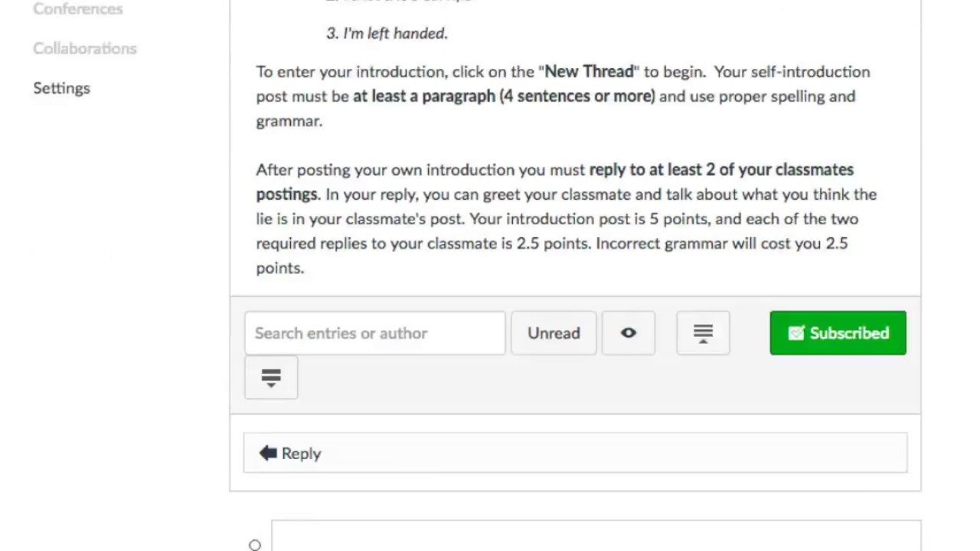Click the discussion entry box at the bottom
The height and width of the screenshot is (551, 980).
pyautogui.click(x=596, y=536)
